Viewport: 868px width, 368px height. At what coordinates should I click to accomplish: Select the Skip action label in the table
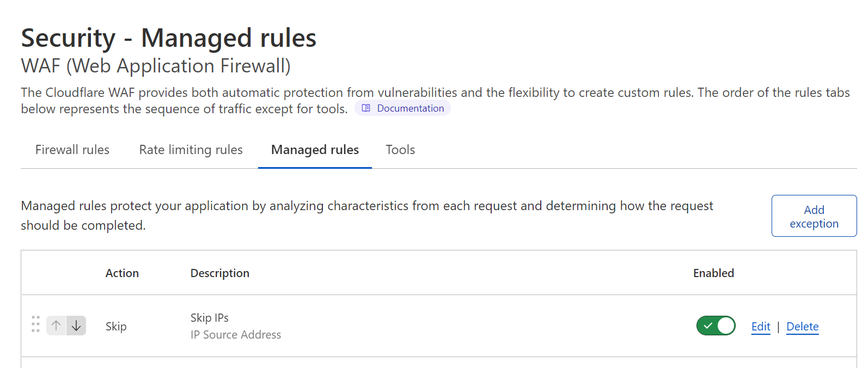pos(116,326)
